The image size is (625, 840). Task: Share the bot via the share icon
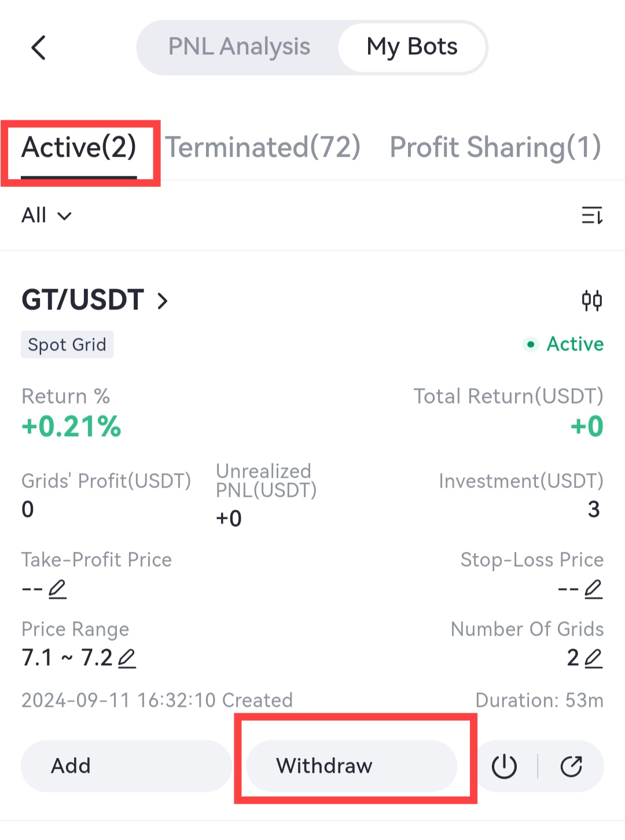coord(571,766)
